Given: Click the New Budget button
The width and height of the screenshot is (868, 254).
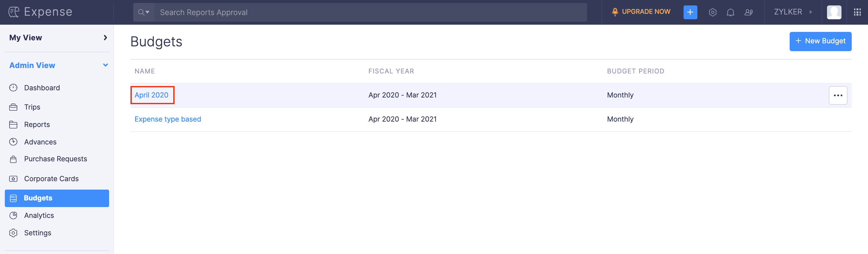Looking at the screenshot, I should 820,41.
